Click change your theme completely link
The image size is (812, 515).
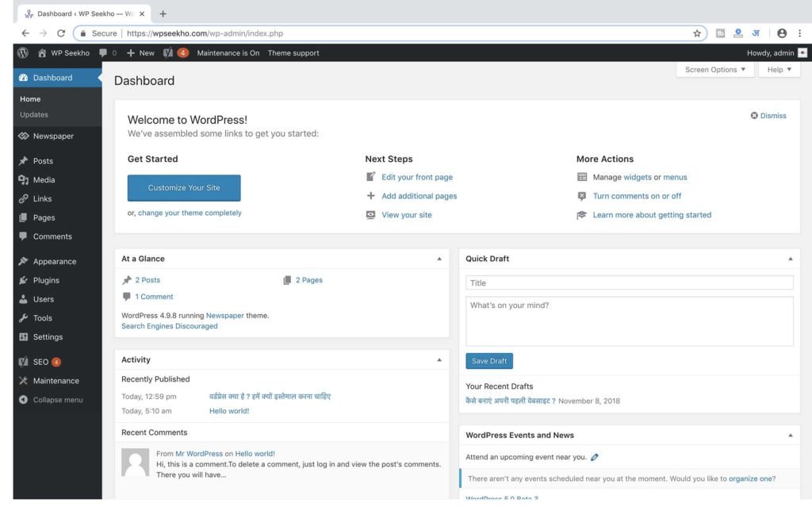click(190, 213)
